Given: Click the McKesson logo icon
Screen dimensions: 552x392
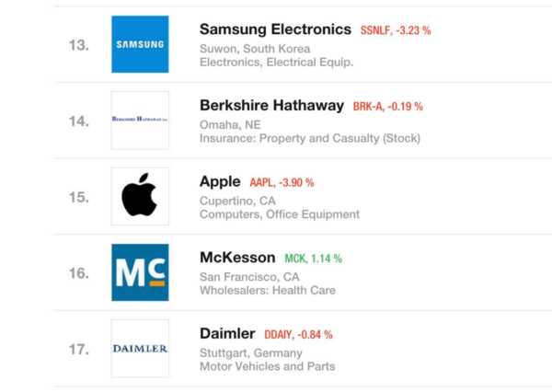Looking at the screenshot, I should pyautogui.click(x=140, y=272).
